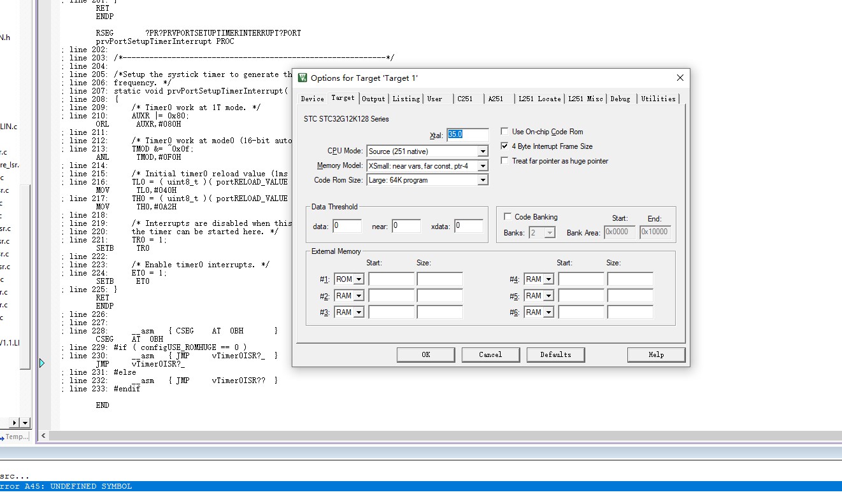This screenshot has width=842, height=504.
Task: Click the 'JMP vTimer0ISR?_' assembly line
Action: [140, 364]
